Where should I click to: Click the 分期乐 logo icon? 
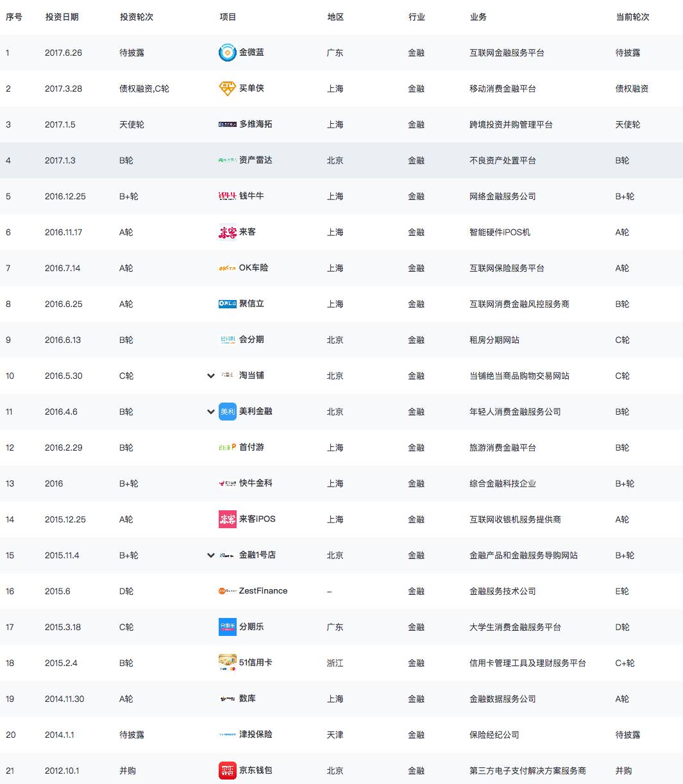coord(228,627)
